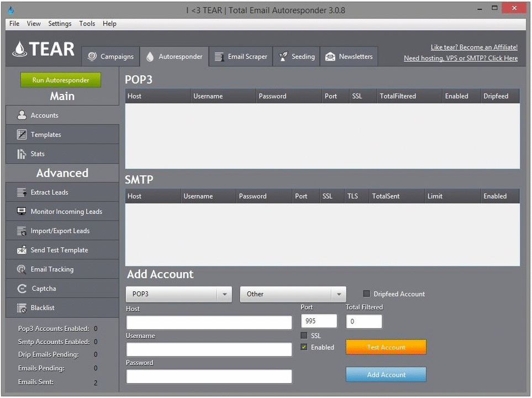Open the Accounts section icon
Image resolution: width=532 pixels, height=398 pixels.
pos(22,115)
